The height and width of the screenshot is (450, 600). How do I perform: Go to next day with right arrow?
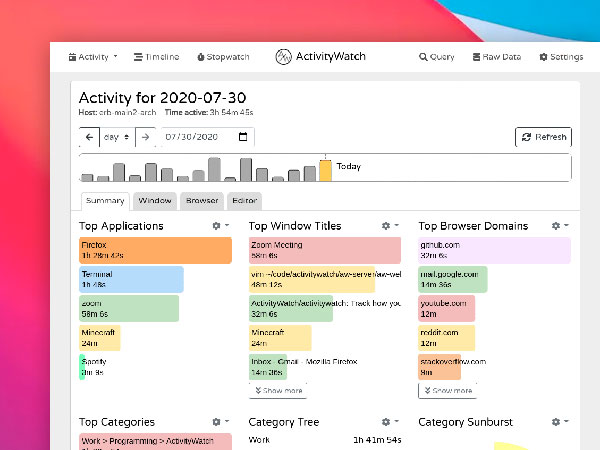click(x=145, y=137)
